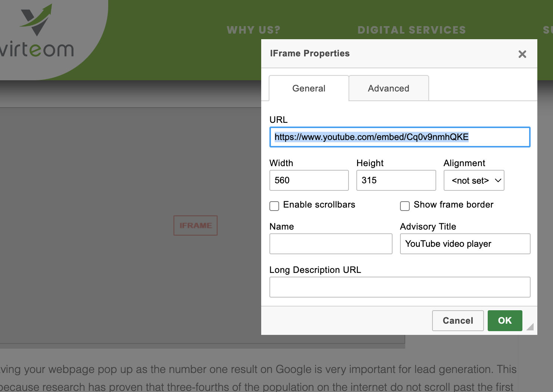Edit the Advisory Title field

465,244
